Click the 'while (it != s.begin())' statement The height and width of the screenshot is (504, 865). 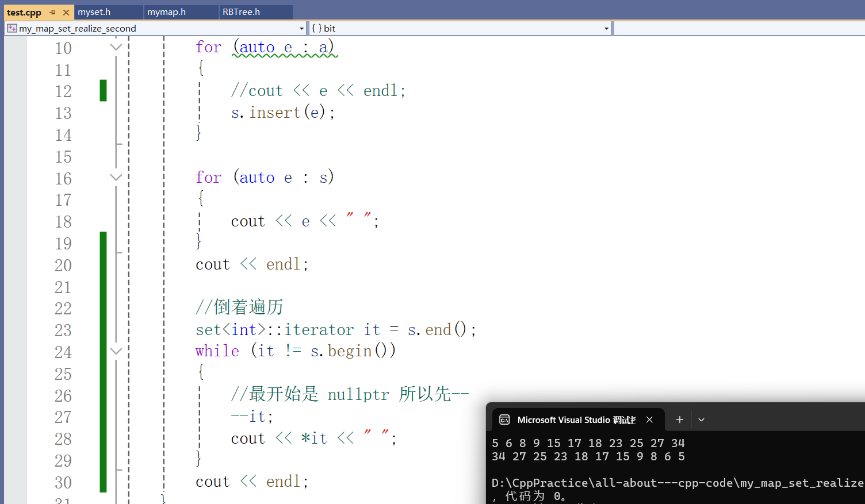[296, 351]
